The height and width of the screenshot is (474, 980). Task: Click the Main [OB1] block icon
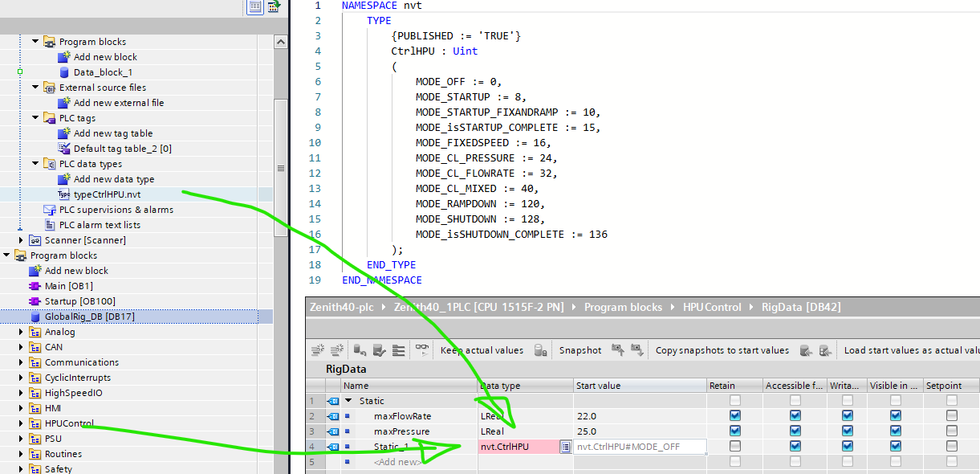click(35, 286)
